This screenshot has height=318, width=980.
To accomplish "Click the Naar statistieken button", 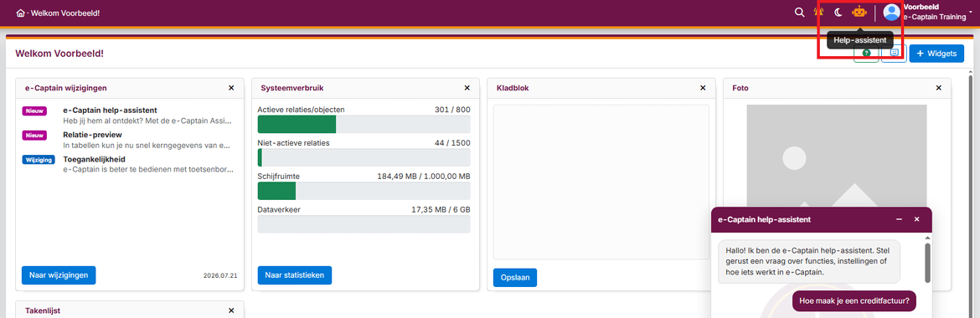I will (294, 274).
